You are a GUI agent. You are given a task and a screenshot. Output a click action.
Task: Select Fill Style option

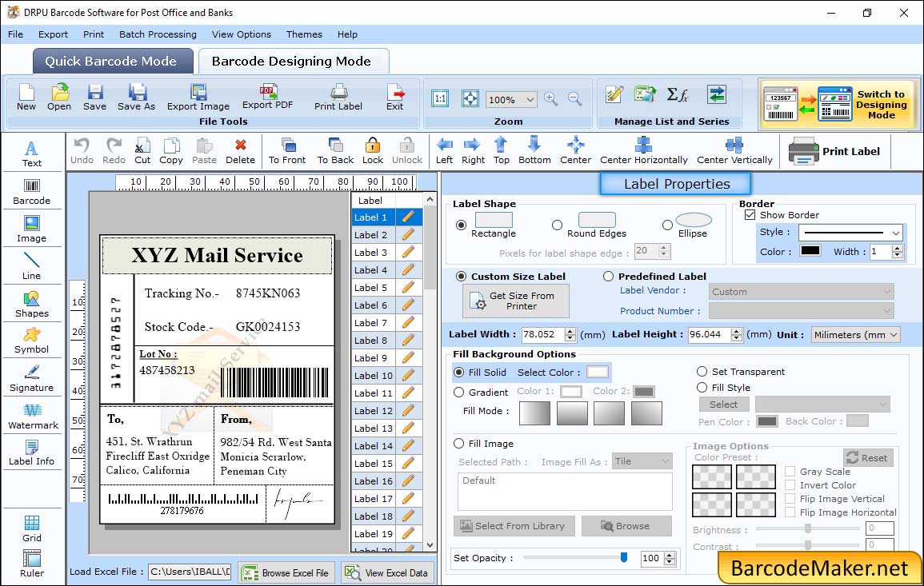coord(702,388)
